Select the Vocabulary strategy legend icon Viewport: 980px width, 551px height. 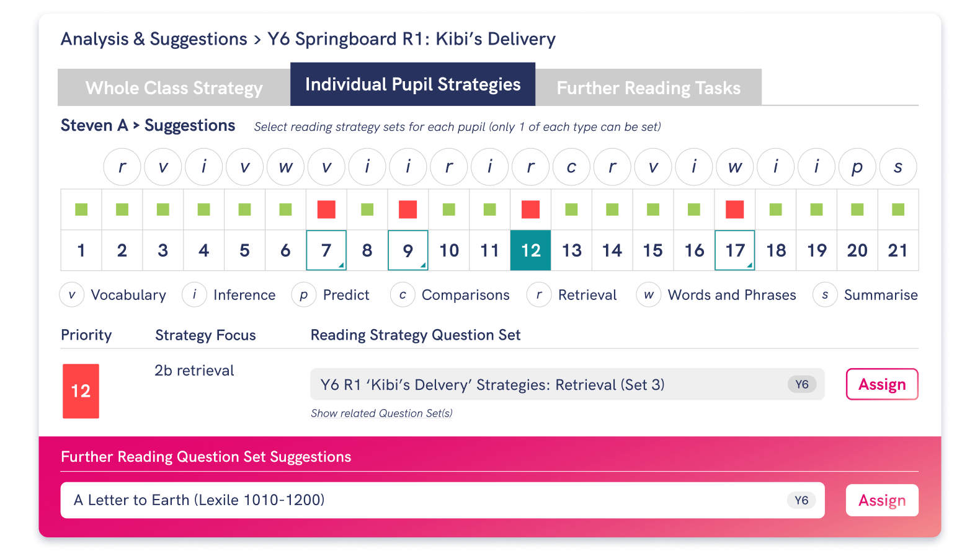coord(71,295)
